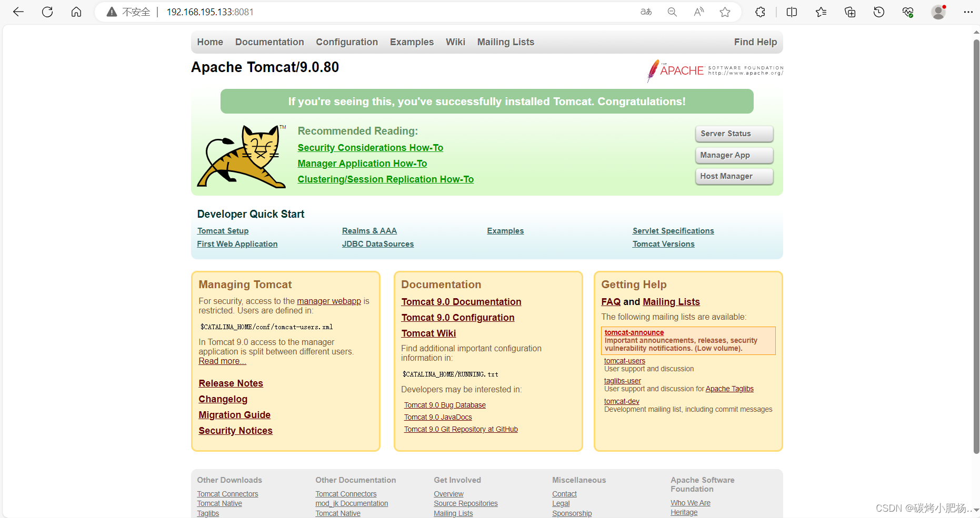Open the Examples navigation item in top bar
980x518 pixels.
[412, 42]
